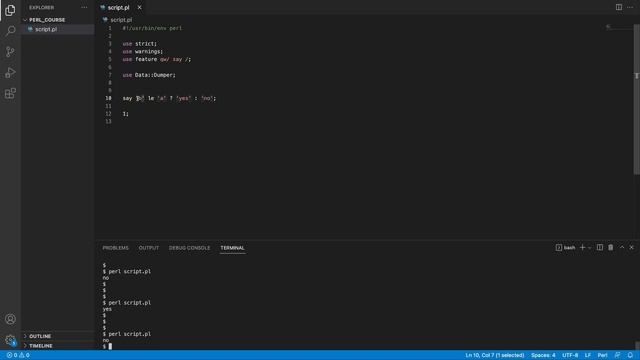640x360 pixels.
Task: Open notifications bell in status bar
Action: 630,355
